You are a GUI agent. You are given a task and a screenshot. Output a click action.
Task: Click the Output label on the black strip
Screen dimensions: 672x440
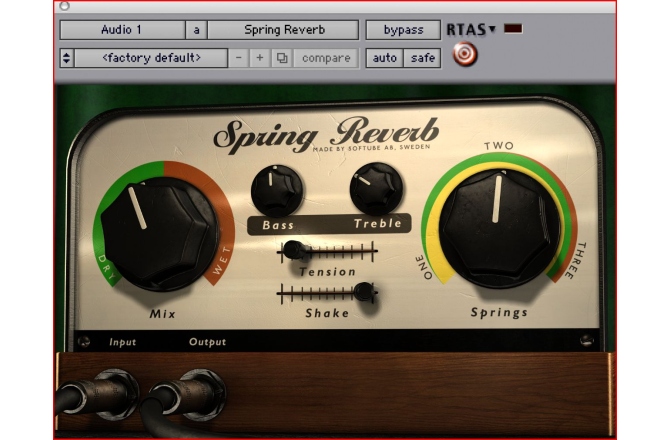207,342
